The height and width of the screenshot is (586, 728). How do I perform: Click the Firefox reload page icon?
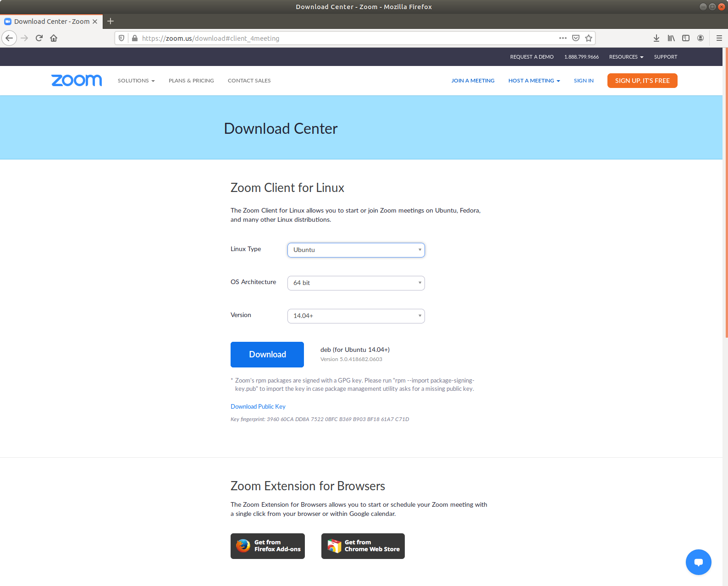[39, 38]
